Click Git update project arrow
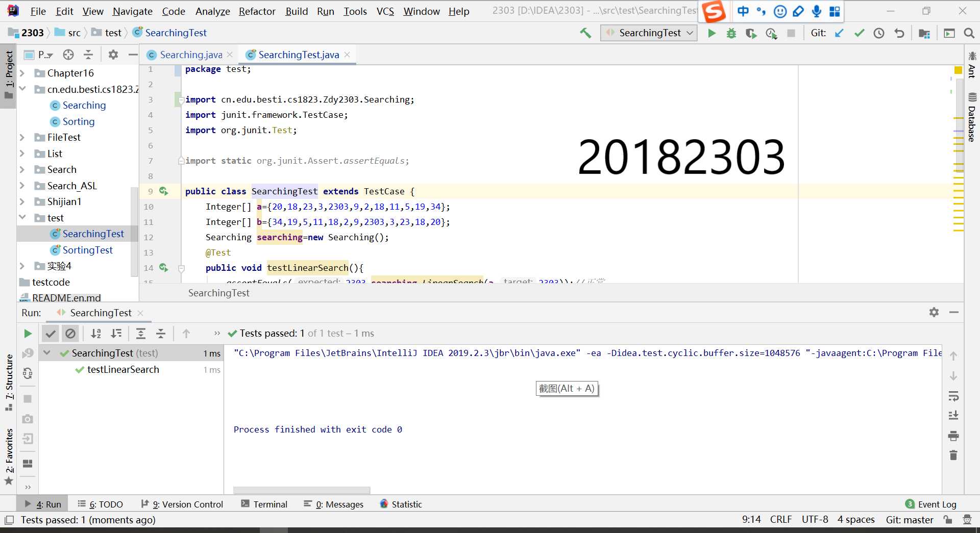 click(839, 33)
